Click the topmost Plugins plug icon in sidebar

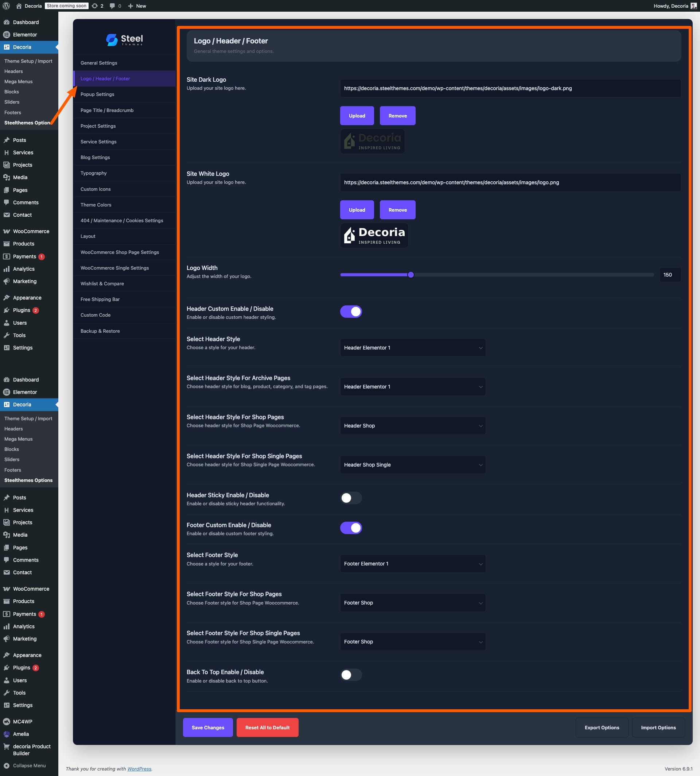tap(7, 310)
